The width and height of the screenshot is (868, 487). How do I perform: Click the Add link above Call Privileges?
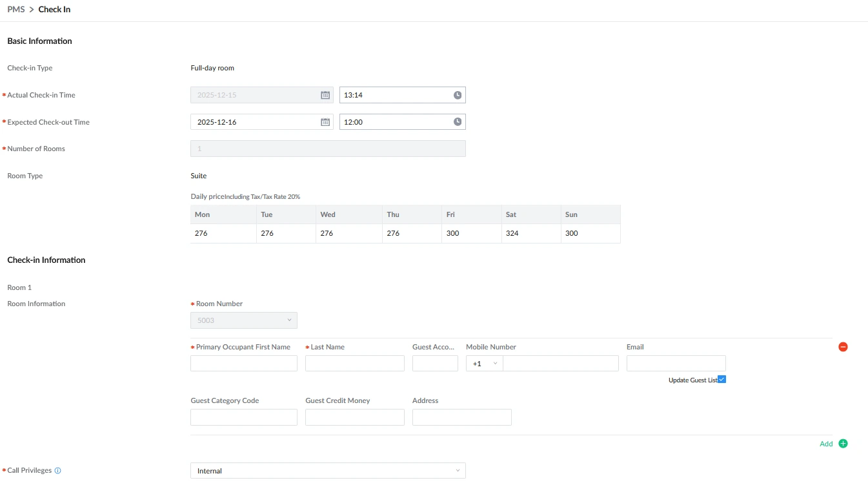pos(826,444)
